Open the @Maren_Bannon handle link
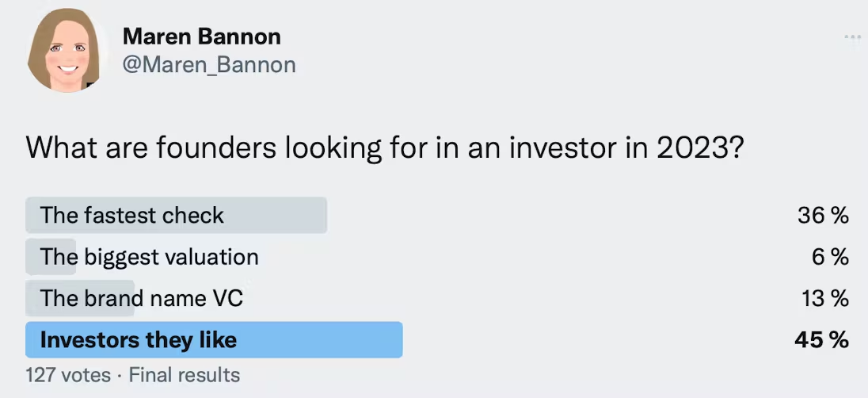 point(209,64)
